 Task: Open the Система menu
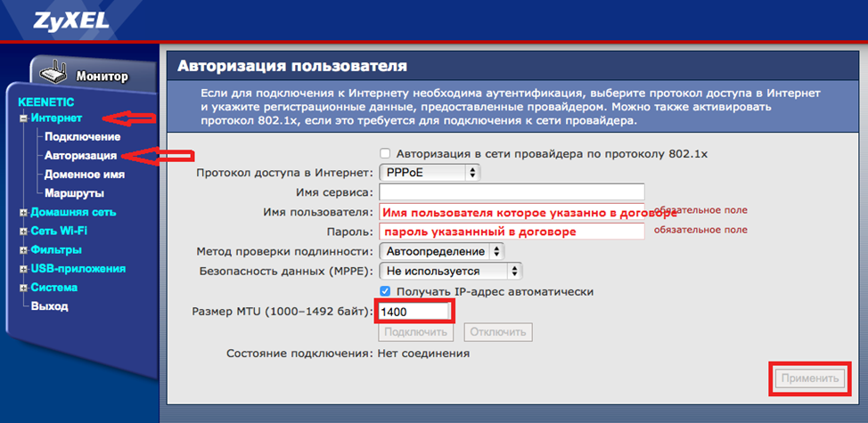click(x=54, y=288)
